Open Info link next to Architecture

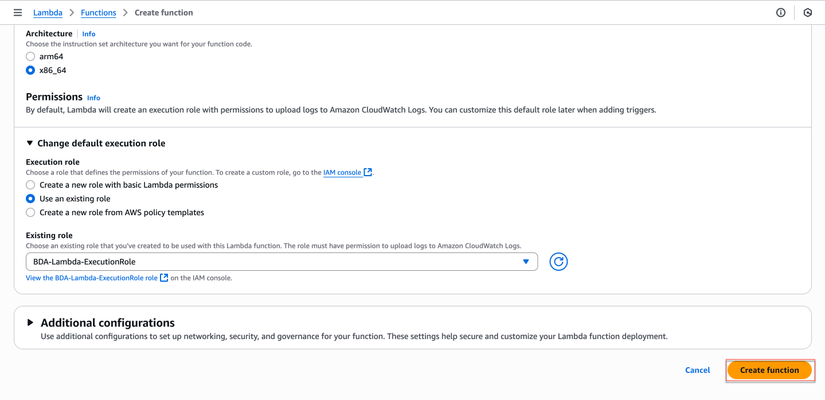pyautogui.click(x=89, y=34)
